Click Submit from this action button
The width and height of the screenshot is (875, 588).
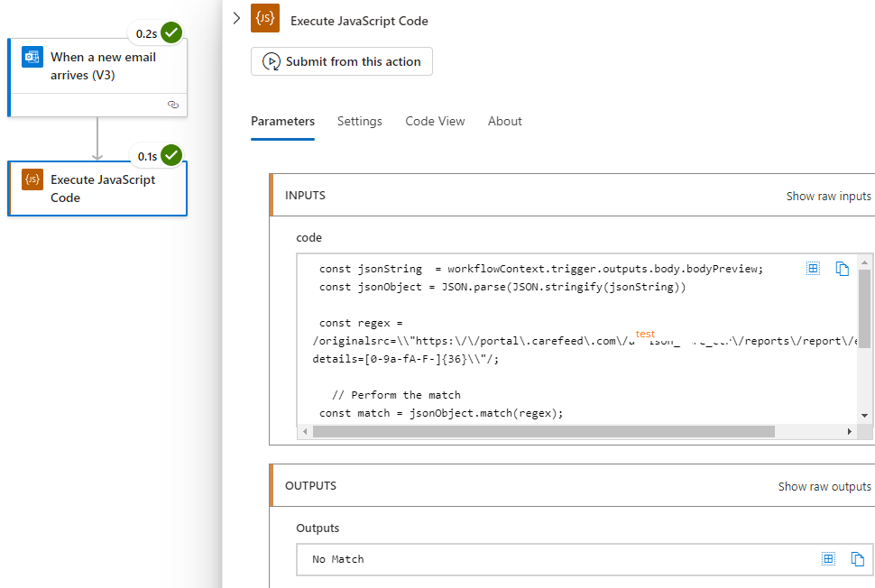[x=342, y=61]
